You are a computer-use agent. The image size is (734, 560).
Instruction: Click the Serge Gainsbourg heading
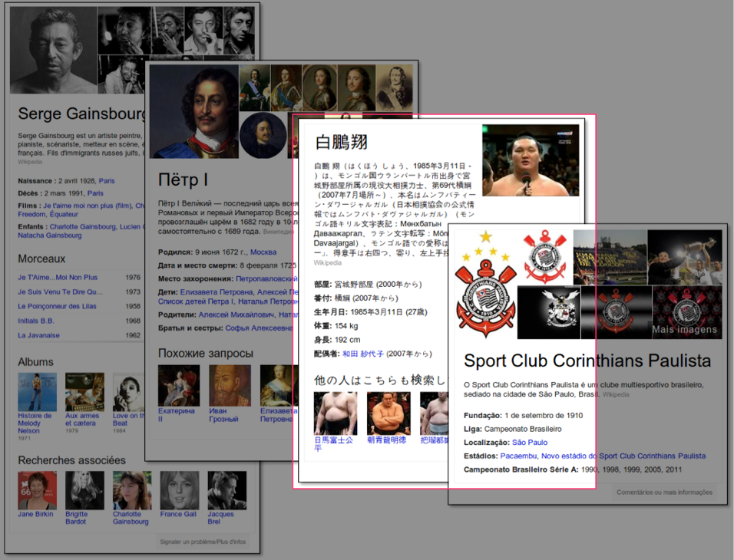tap(82, 114)
